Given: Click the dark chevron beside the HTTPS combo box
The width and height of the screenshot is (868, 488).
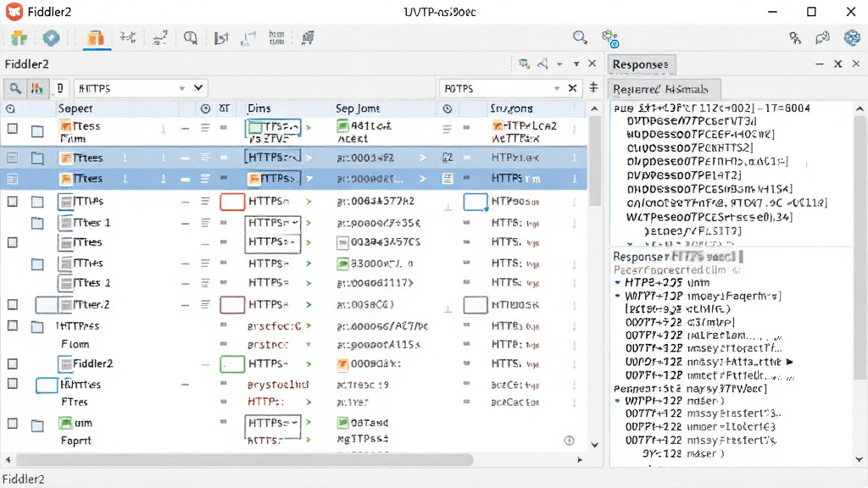Looking at the screenshot, I should click(x=198, y=87).
